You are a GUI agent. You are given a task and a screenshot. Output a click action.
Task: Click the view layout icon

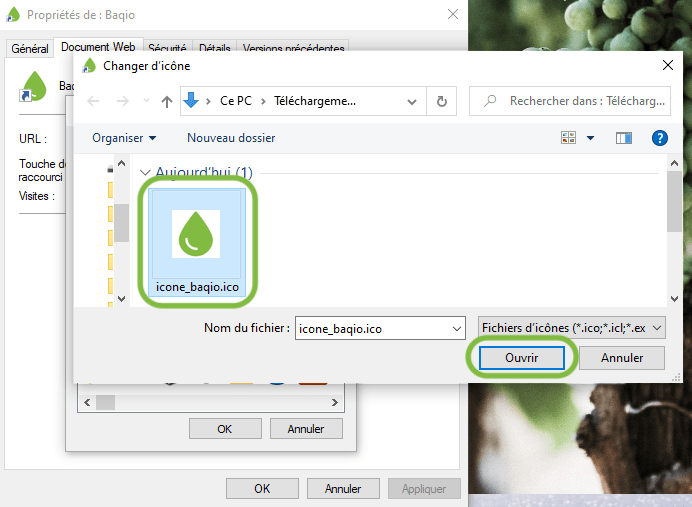pyautogui.click(x=569, y=138)
